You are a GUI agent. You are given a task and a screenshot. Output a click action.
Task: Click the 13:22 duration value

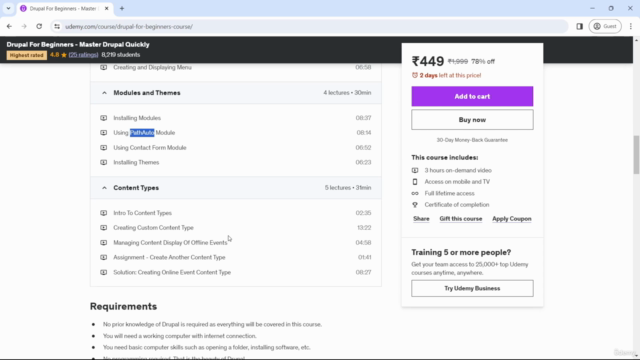tap(364, 228)
